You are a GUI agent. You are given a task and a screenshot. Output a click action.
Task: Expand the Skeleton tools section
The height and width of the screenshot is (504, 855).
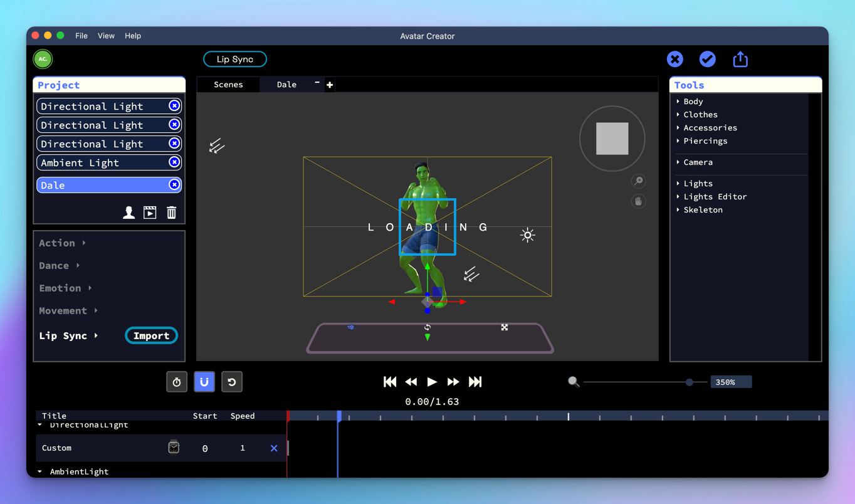point(700,209)
